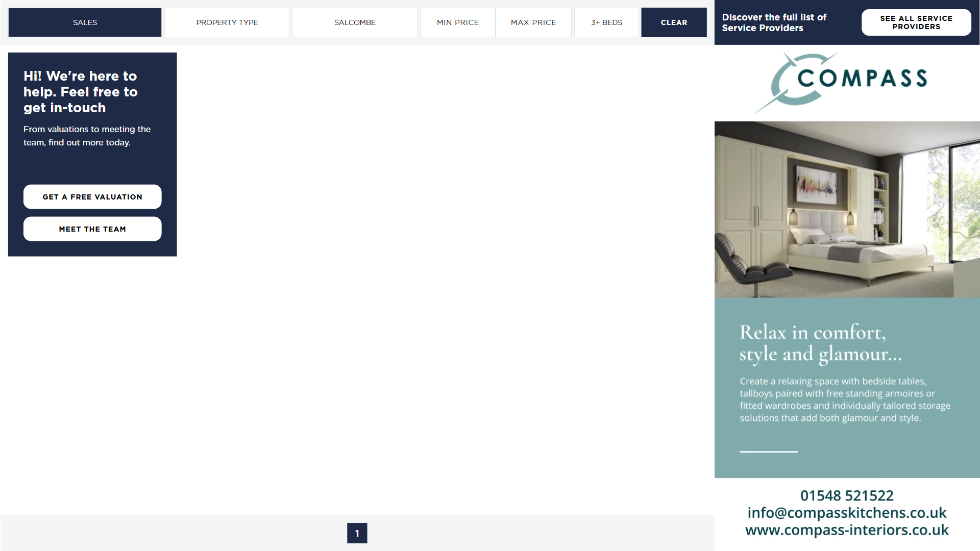Click the Compass phone number 01548 521522
The image size is (980, 551).
pyautogui.click(x=847, y=495)
